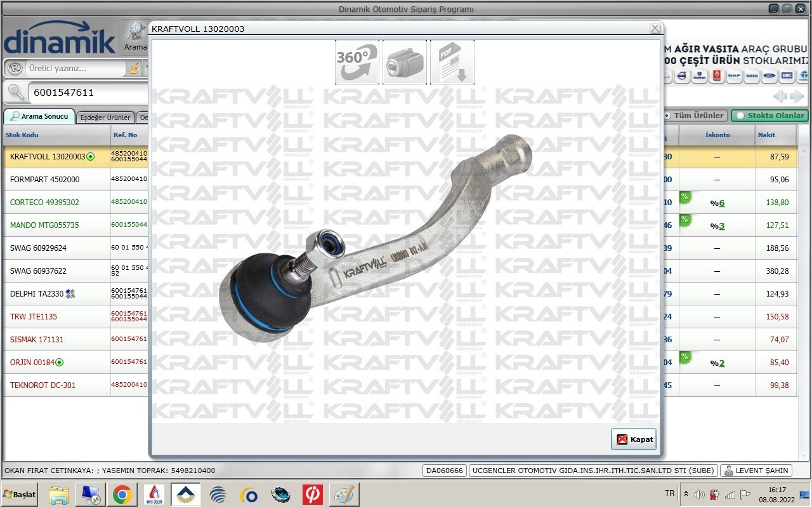Click green dot icon beside ORJIN 00184

click(60, 363)
